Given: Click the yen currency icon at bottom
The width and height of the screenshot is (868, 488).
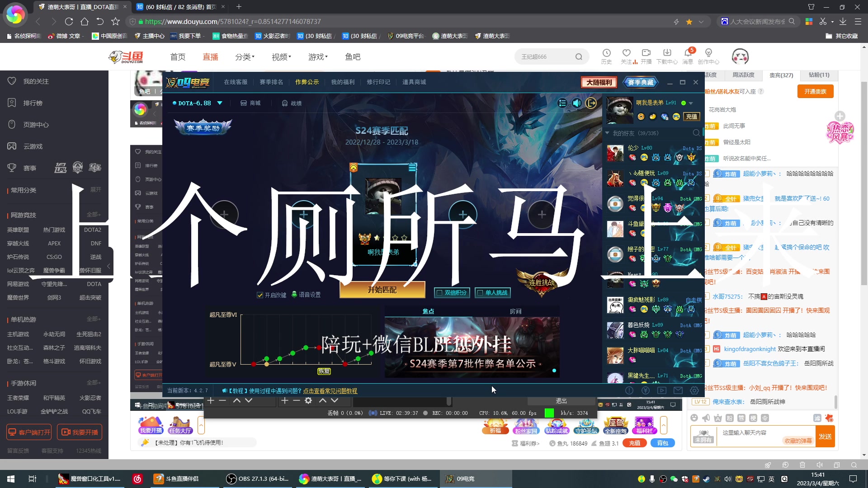Looking at the screenshot, I should (646, 390).
